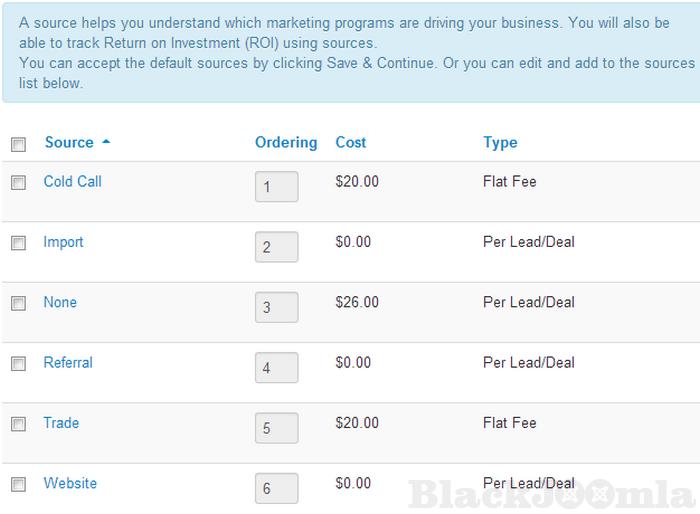The height and width of the screenshot is (514, 700).
Task: Edit the Referral source
Action: pyautogui.click(x=68, y=363)
